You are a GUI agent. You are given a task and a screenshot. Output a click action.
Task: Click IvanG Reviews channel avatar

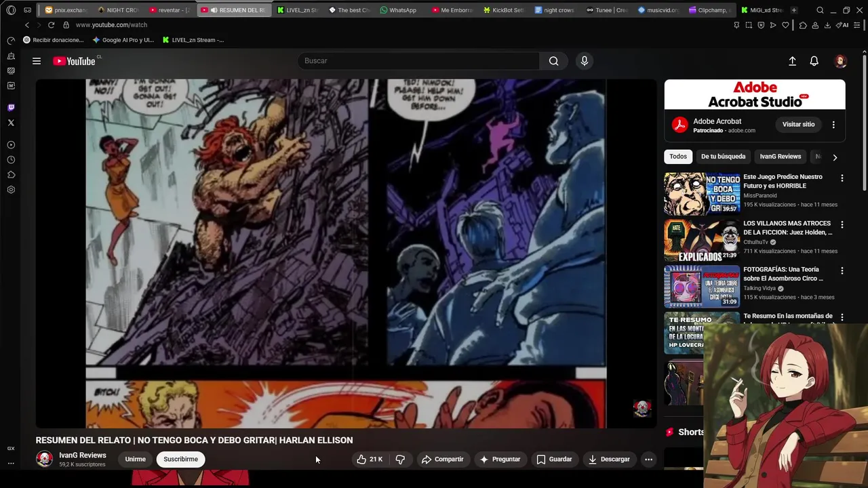(x=45, y=460)
